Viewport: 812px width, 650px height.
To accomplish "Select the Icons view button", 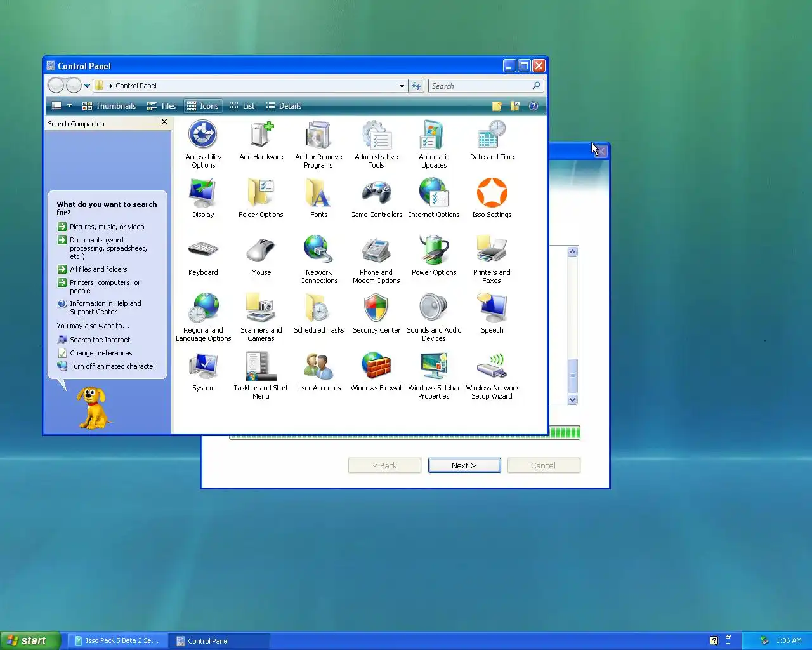I will pyautogui.click(x=203, y=106).
